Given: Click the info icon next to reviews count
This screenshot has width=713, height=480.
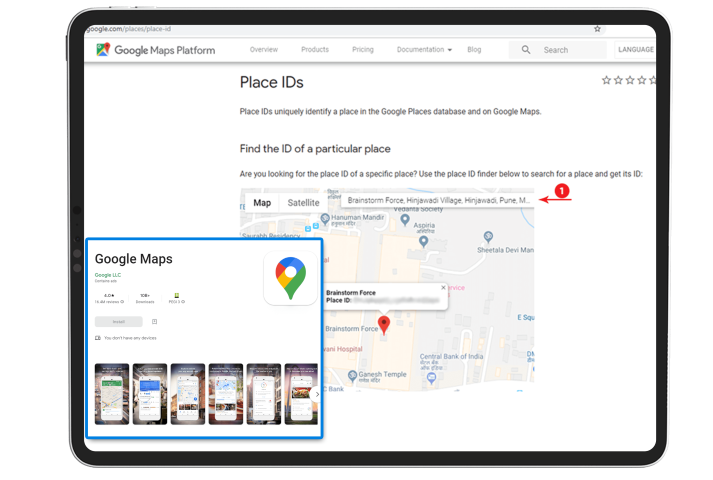Looking at the screenshot, I should (x=122, y=302).
